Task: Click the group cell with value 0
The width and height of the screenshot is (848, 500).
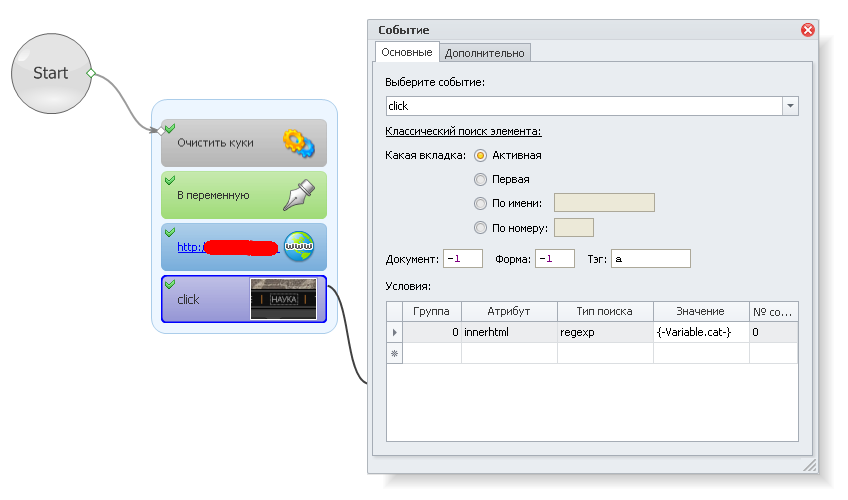Action: [432, 332]
